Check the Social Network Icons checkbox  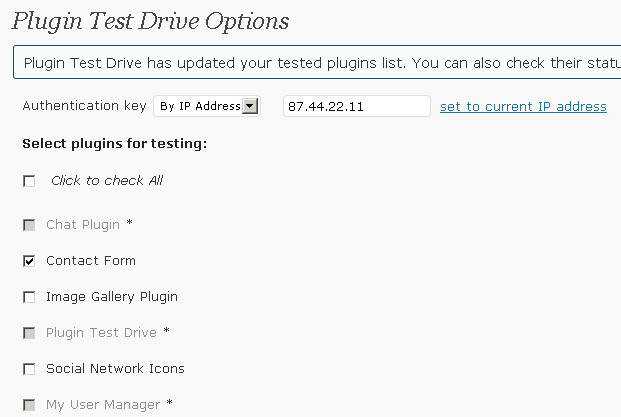click(x=29, y=369)
